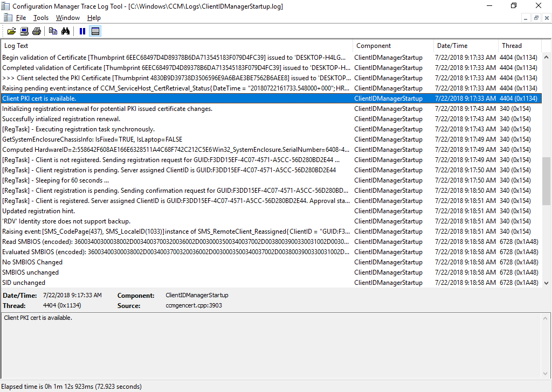552x392 pixels.
Task: Select row 'Client registration is pending. Server assigned ClientID'
Action: tap(271, 170)
